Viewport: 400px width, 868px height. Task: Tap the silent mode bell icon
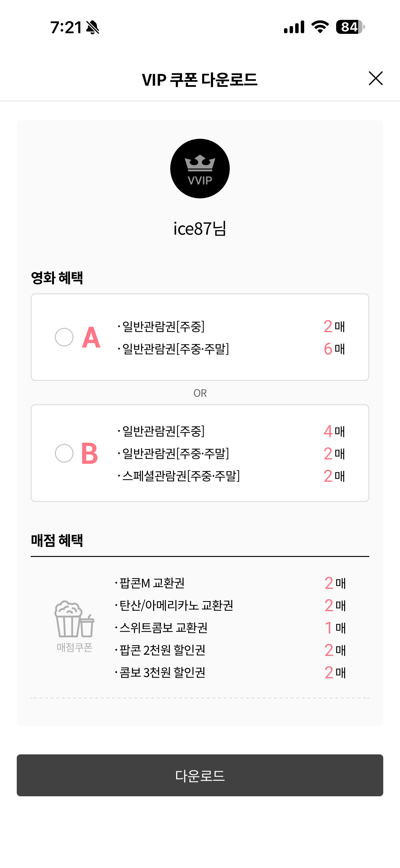click(x=93, y=27)
